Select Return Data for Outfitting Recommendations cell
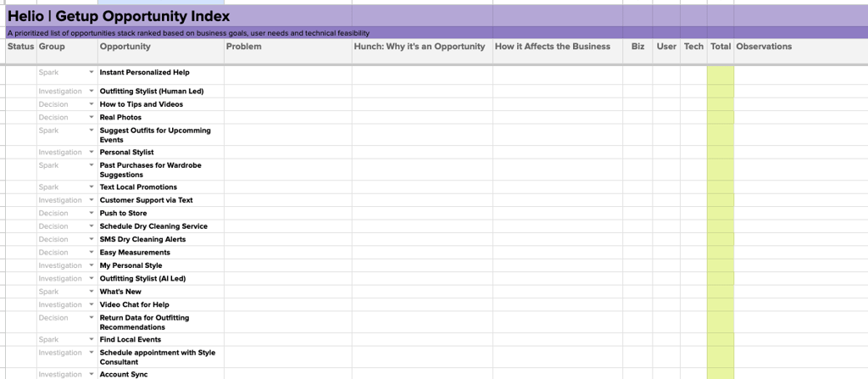Image resolution: width=868 pixels, height=379 pixels. point(161,322)
